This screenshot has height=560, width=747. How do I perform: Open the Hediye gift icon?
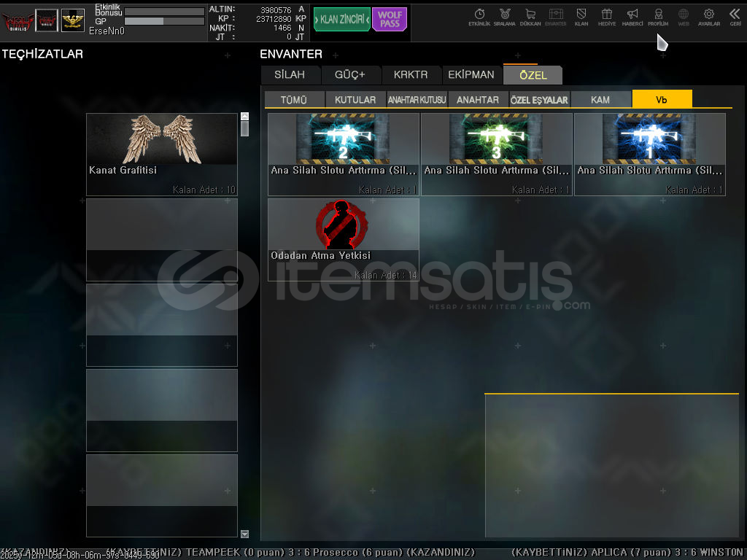[x=607, y=17]
